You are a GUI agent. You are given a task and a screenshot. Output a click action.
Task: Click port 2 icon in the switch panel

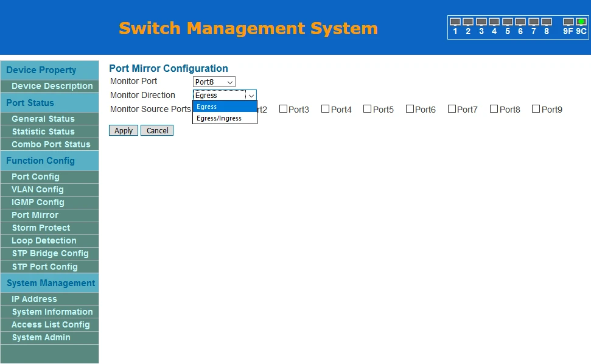(467, 22)
